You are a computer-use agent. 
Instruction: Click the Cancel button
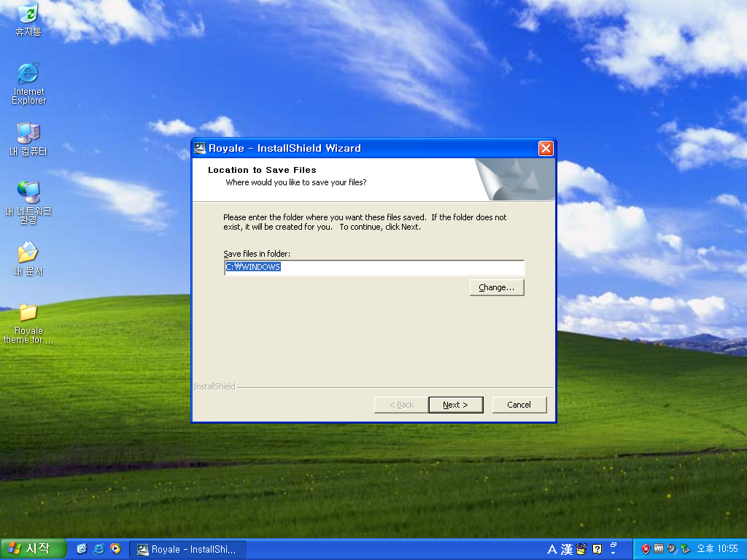(x=519, y=405)
